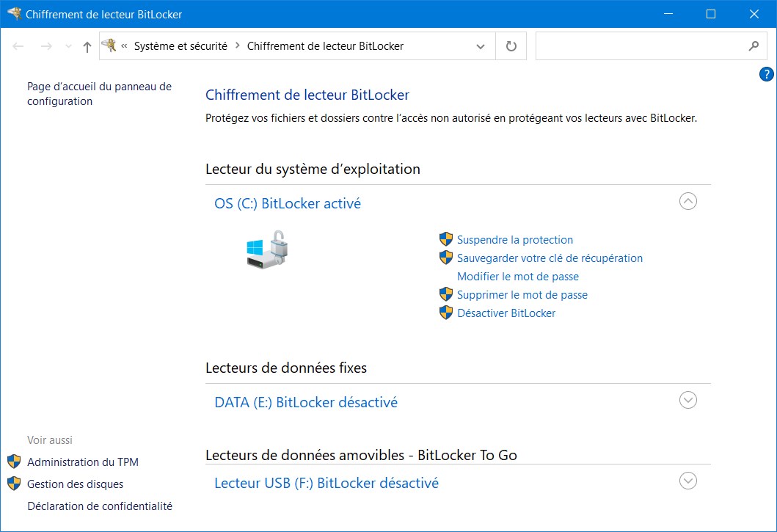Click Lecteur du système d'exploitation heading
The height and width of the screenshot is (532, 777).
click(x=313, y=169)
